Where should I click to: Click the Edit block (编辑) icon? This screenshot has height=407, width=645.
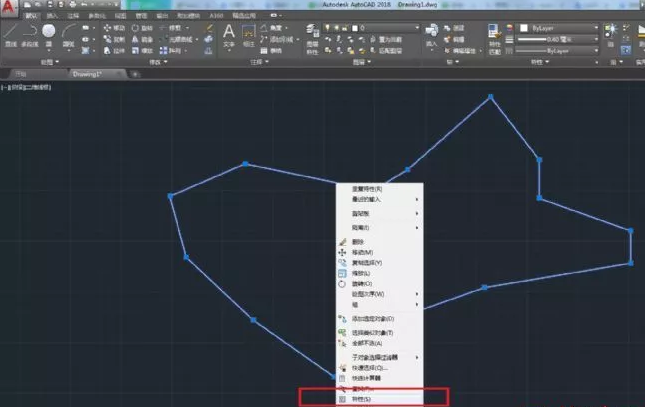(454, 40)
